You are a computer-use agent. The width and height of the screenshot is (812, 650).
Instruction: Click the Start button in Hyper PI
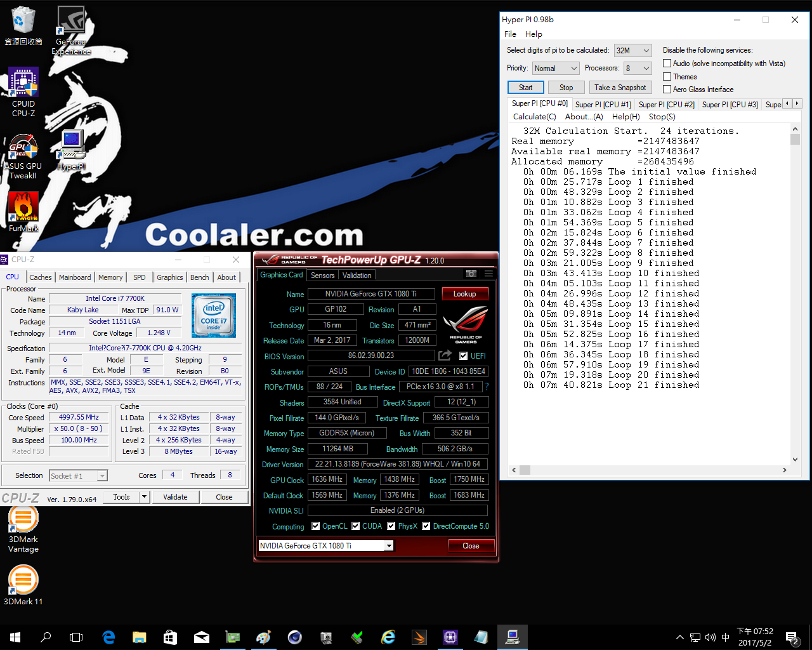[526, 88]
